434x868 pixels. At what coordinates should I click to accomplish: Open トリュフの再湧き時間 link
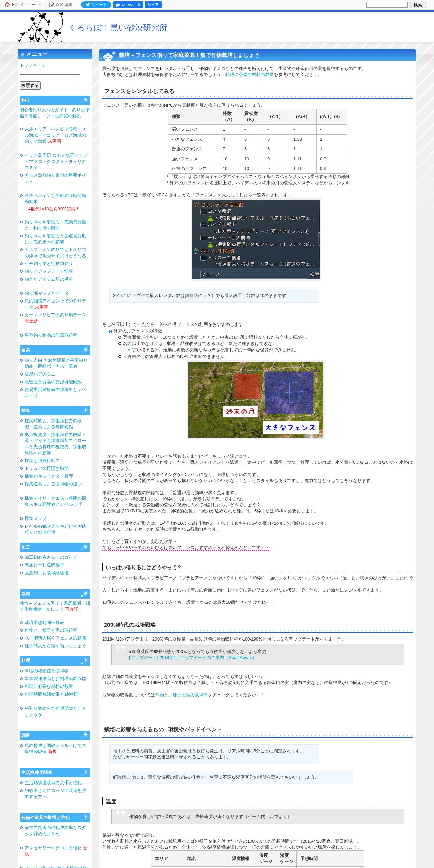pyautogui.click(x=46, y=468)
